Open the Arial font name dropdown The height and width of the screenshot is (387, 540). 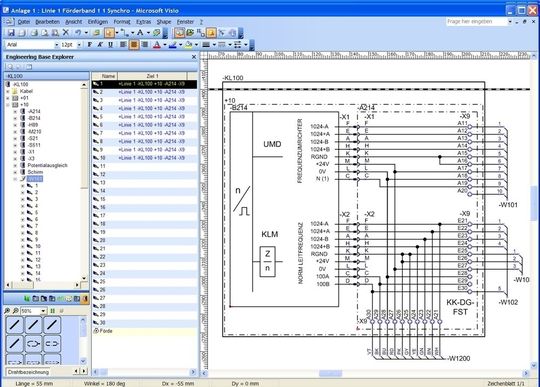click(x=57, y=45)
